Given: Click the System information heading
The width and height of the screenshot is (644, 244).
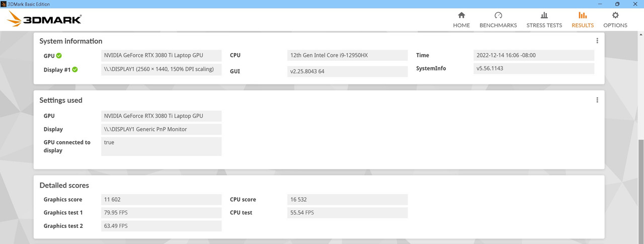Looking at the screenshot, I should (71, 41).
